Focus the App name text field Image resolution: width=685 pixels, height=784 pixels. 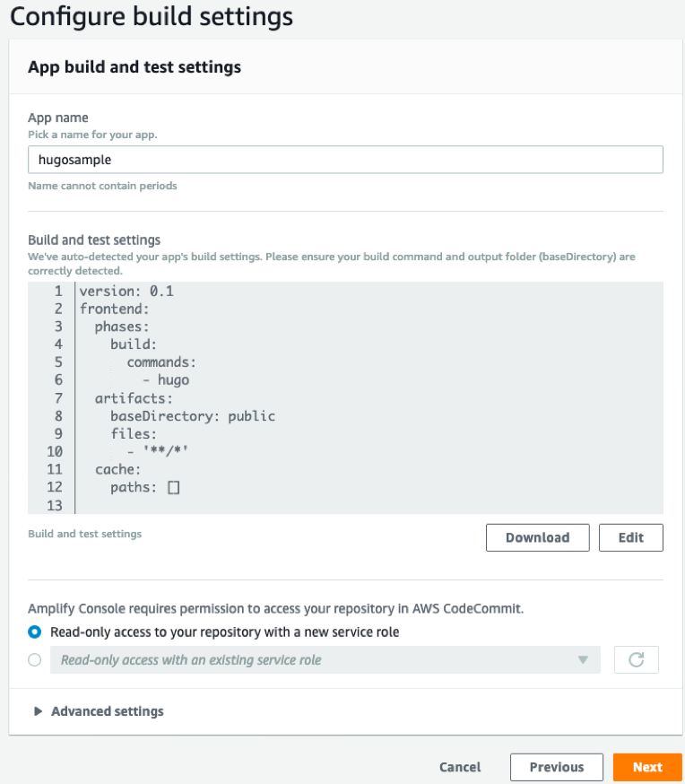pos(345,160)
